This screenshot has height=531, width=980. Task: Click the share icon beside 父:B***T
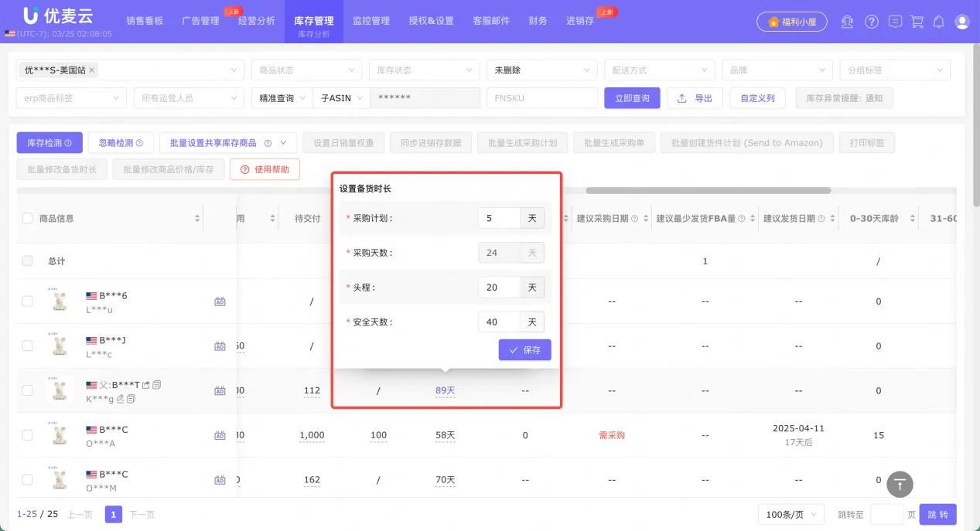[146, 384]
